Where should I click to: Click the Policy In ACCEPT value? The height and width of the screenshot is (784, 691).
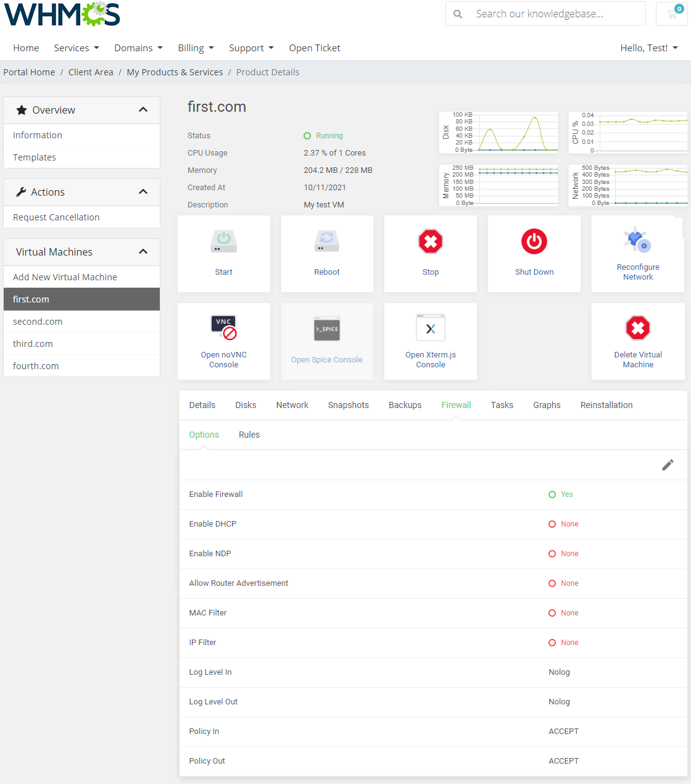click(x=564, y=732)
